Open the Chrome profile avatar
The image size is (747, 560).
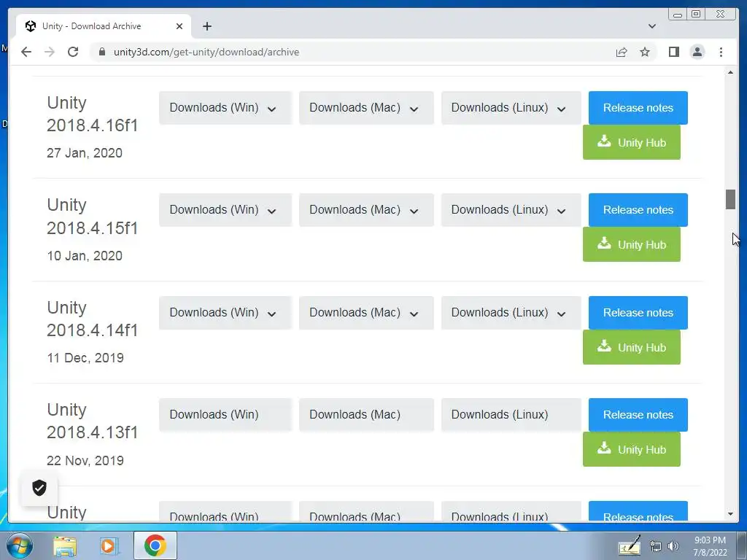pos(697,52)
